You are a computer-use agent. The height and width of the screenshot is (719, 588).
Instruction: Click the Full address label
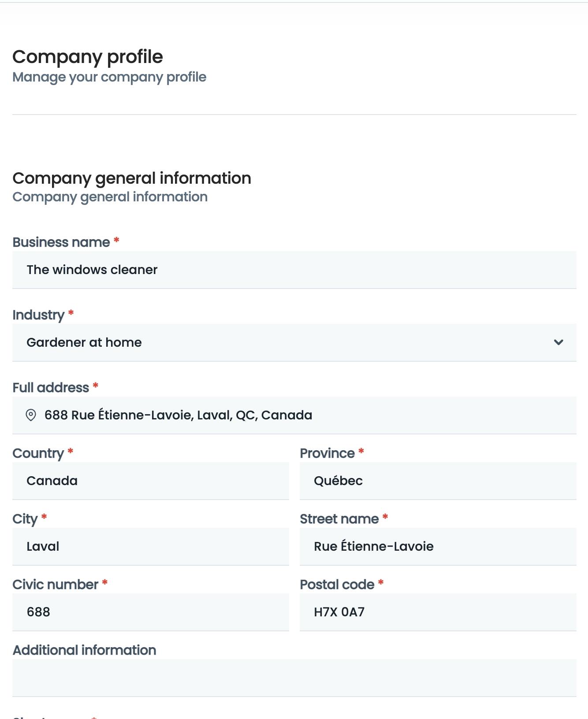[x=51, y=388]
